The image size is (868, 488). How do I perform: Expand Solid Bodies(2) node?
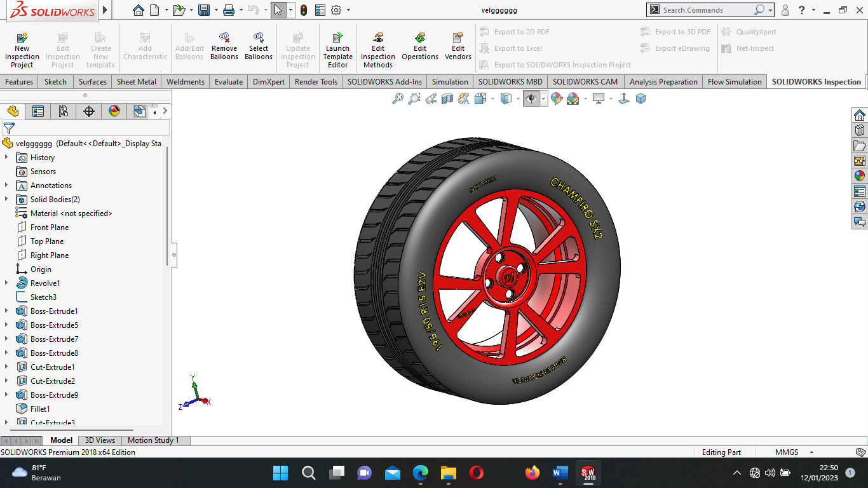click(6, 200)
